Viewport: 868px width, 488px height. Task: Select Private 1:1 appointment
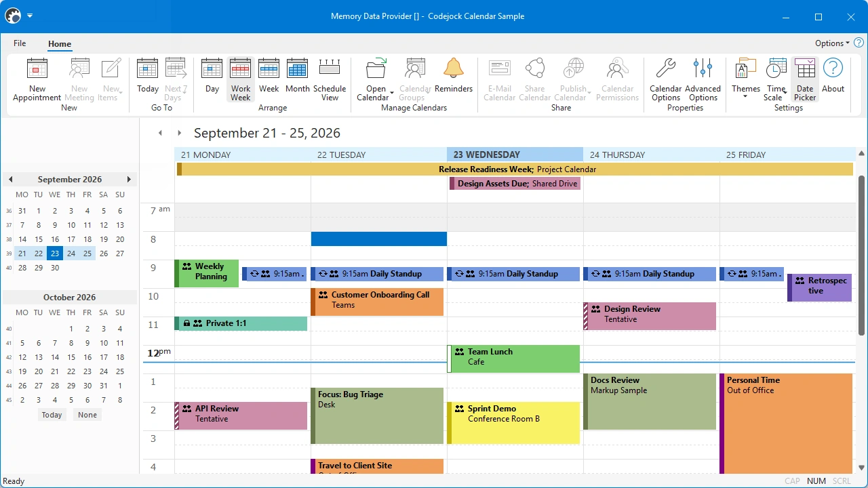(x=241, y=323)
